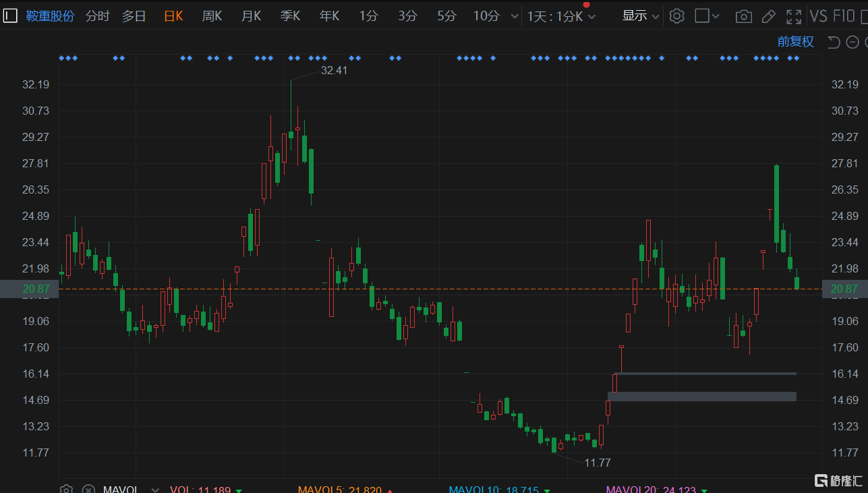Click the 11.77 low price label
Image resolution: width=868 pixels, height=493 pixels.
597,463
